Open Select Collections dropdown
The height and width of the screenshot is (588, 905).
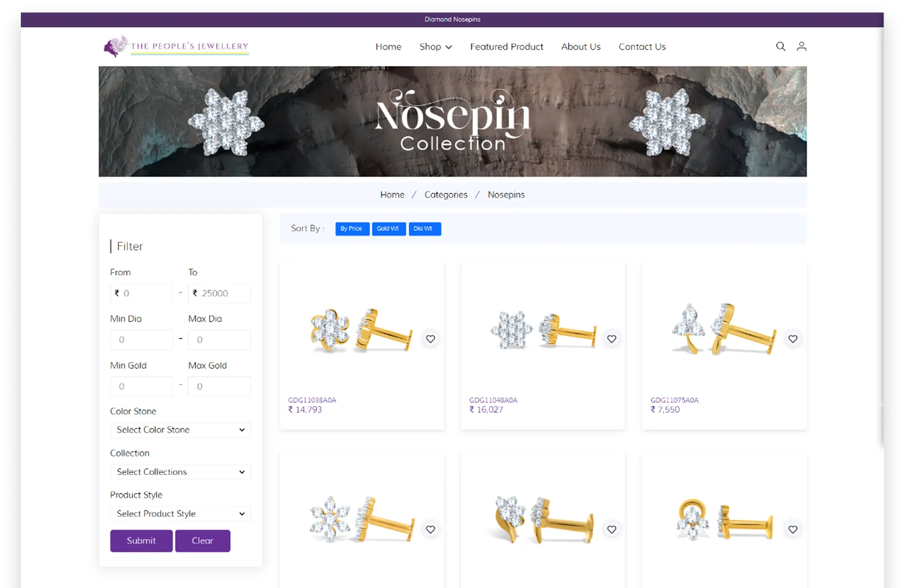(x=180, y=472)
